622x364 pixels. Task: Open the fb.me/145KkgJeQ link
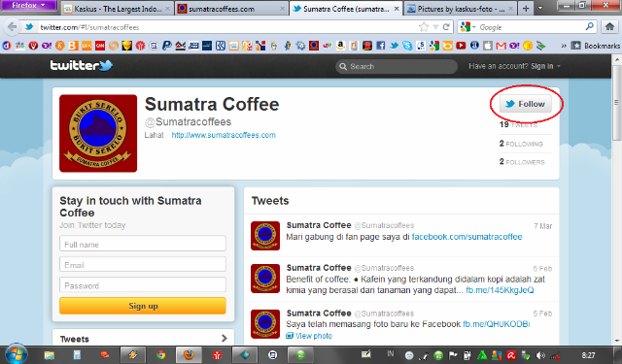[500, 290]
